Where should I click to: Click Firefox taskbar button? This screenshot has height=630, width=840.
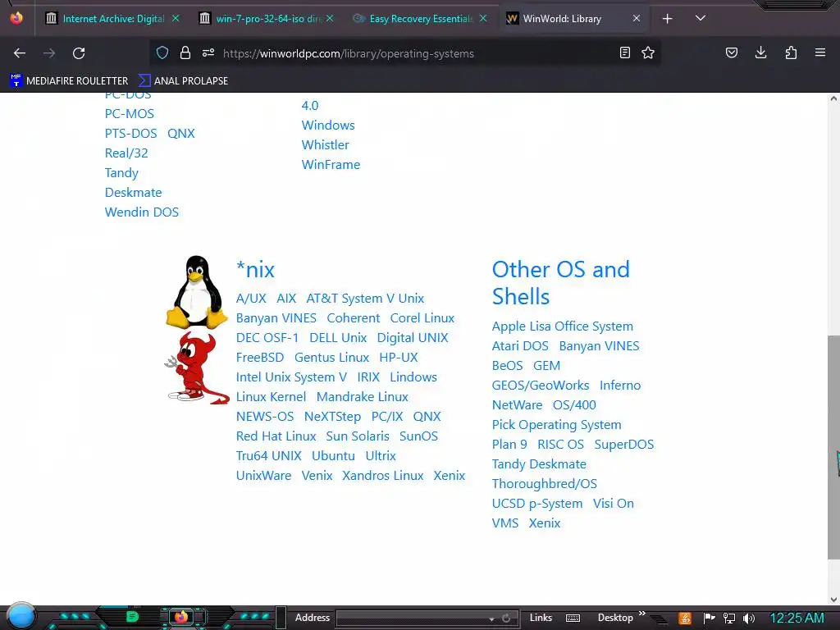coord(181,617)
